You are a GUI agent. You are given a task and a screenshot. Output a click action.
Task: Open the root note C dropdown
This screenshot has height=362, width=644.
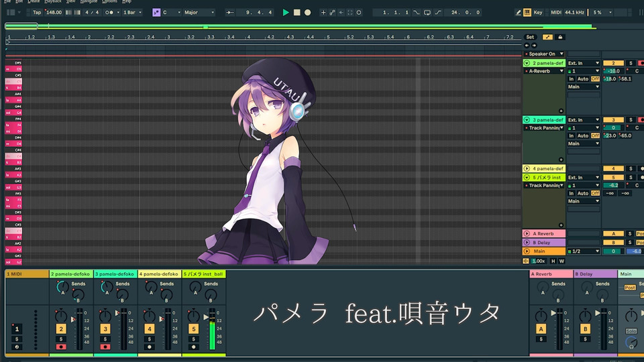(x=171, y=12)
